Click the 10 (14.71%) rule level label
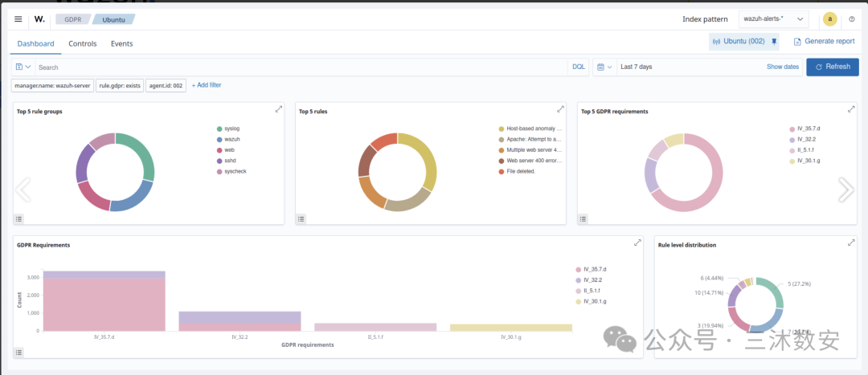The width and height of the screenshot is (868, 375). pyautogui.click(x=708, y=292)
